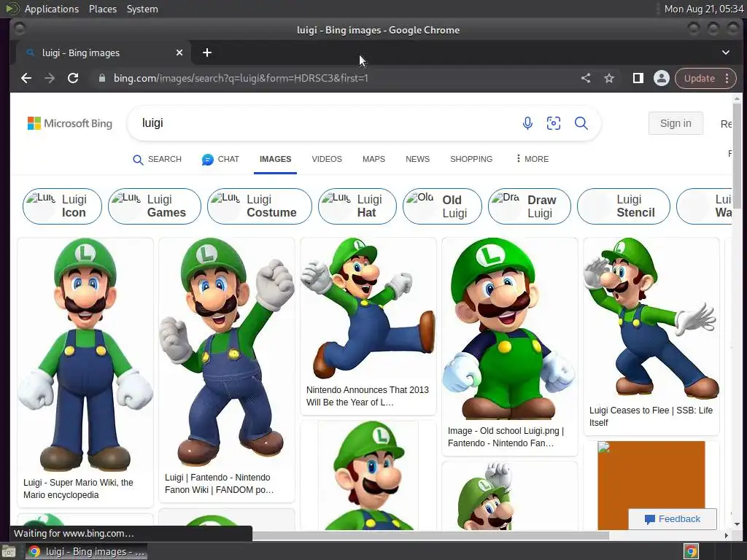
Task: Open the More tabs dropdown
Action: 532,159
